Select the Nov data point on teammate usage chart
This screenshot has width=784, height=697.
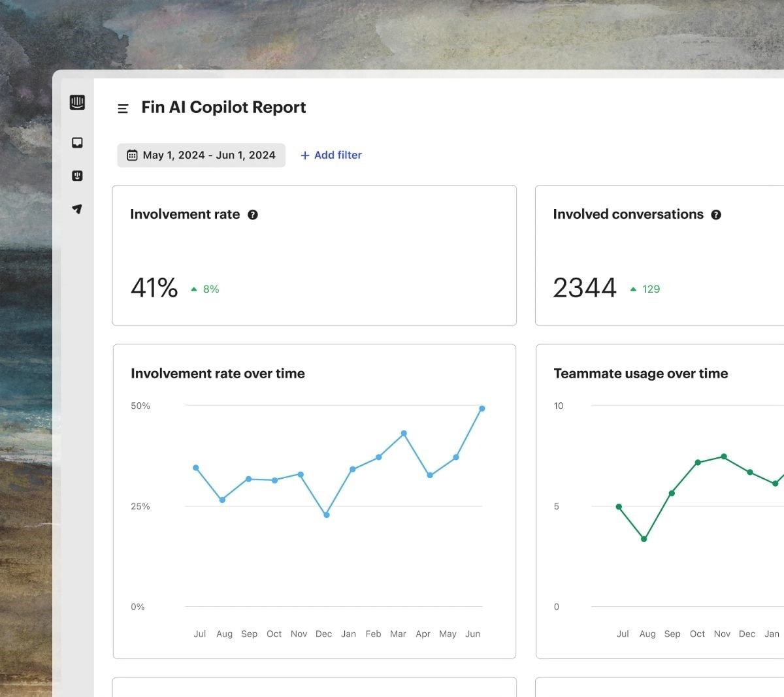click(724, 457)
